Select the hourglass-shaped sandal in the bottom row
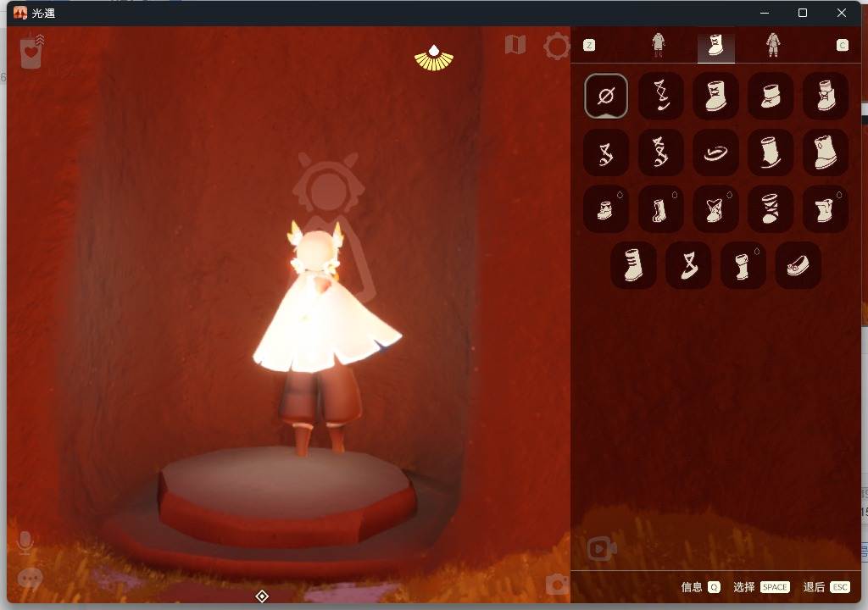Viewport: 868px width, 610px height. pyautogui.click(x=688, y=264)
